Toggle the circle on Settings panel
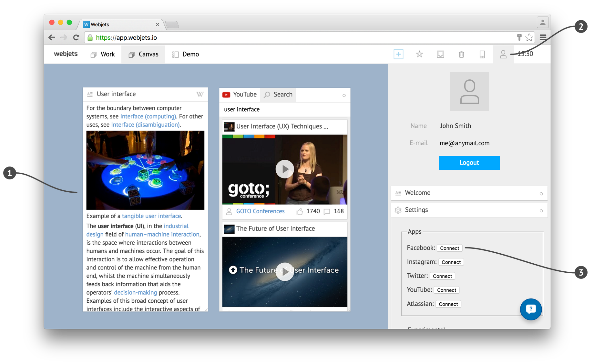Image resolution: width=594 pixels, height=364 pixels. [x=541, y=211]
